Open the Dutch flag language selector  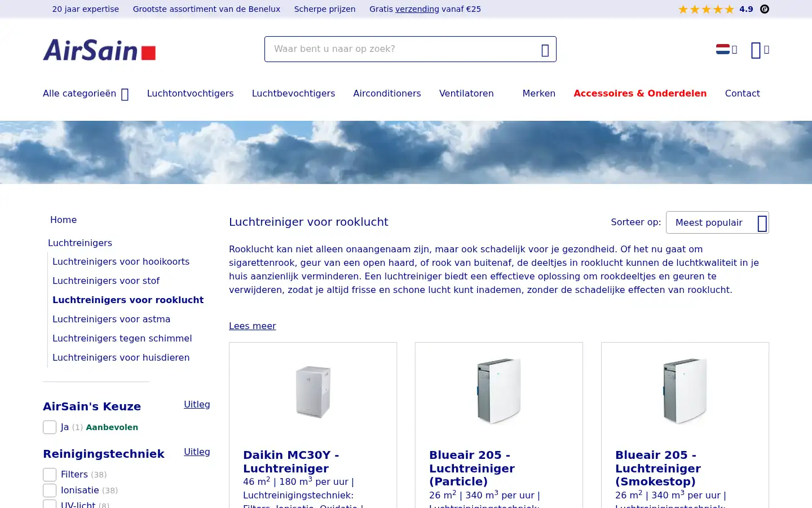click(x=726, y=50)
